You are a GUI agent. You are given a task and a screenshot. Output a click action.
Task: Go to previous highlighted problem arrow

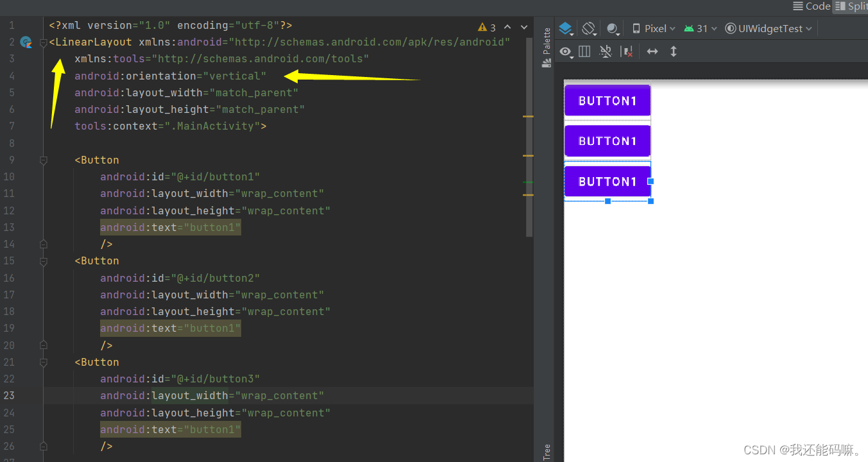507,27
